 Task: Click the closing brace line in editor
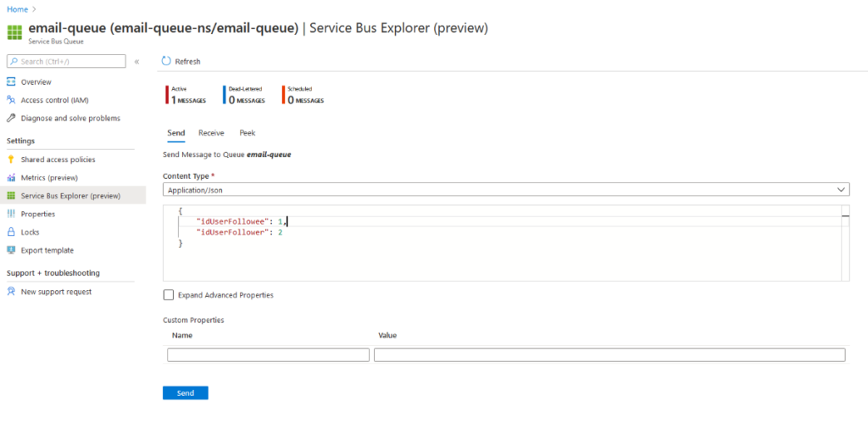(x=181, y=243)
